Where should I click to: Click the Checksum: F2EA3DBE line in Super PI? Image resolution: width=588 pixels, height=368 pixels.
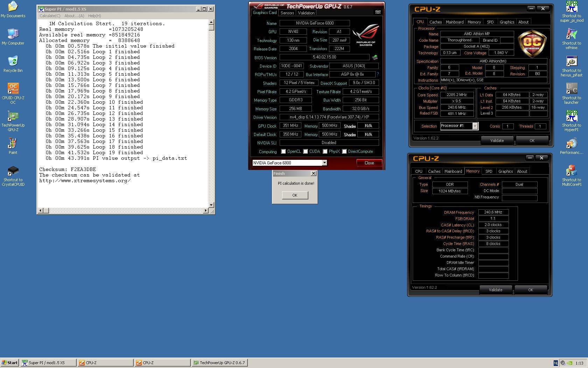click(x=68, y=169)
